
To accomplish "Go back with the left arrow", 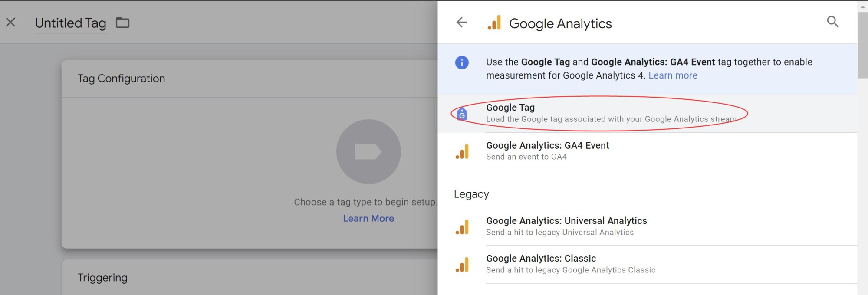I will (462, 22).
